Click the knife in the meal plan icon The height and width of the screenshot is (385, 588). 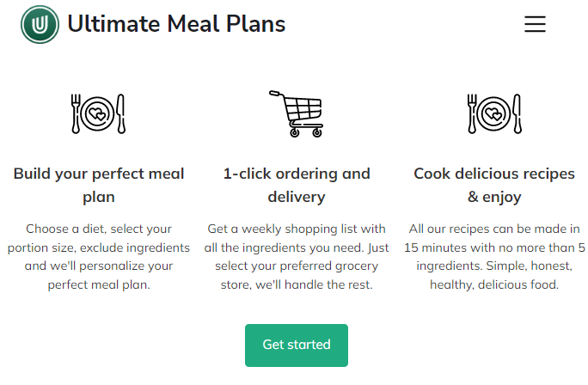click(120, 113)
